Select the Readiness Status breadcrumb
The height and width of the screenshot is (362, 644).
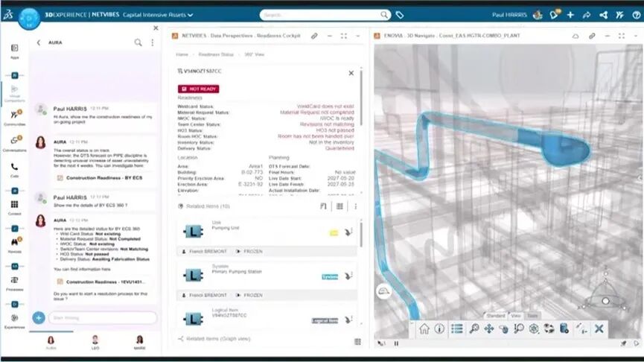(216, 54)
